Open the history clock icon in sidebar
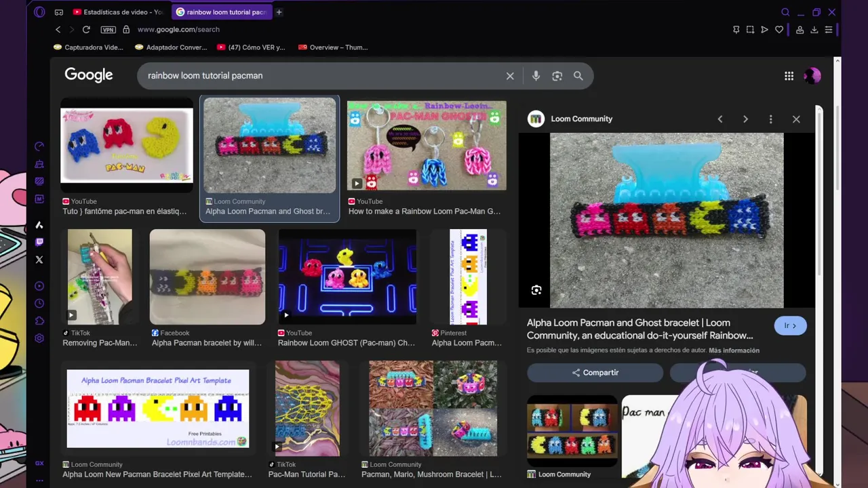868x488 pixels. coord(39,304)
